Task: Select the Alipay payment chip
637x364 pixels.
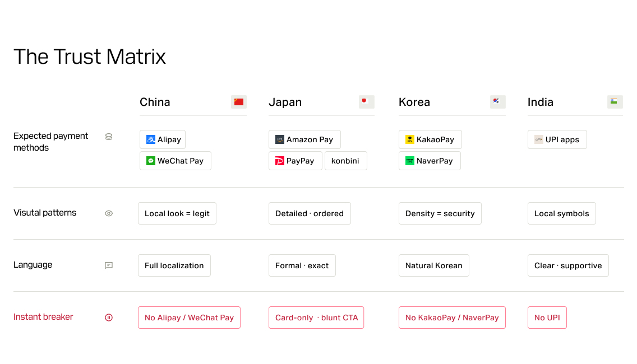Action: (x=163, y=139)
